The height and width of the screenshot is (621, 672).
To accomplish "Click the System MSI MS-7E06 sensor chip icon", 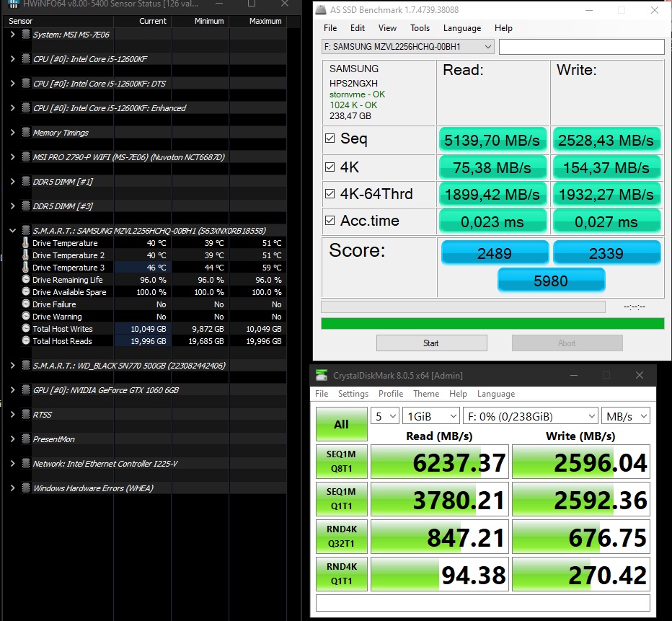I will [26, 35].
